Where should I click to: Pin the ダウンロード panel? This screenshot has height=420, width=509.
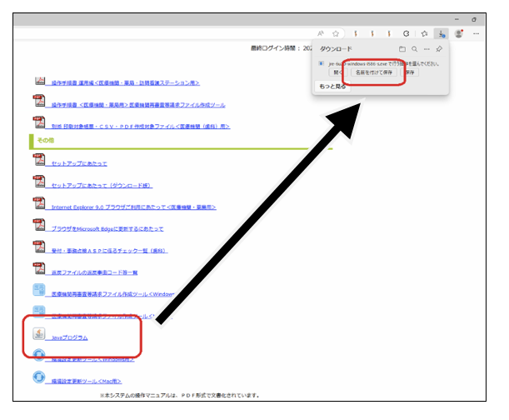coord(439,49)
